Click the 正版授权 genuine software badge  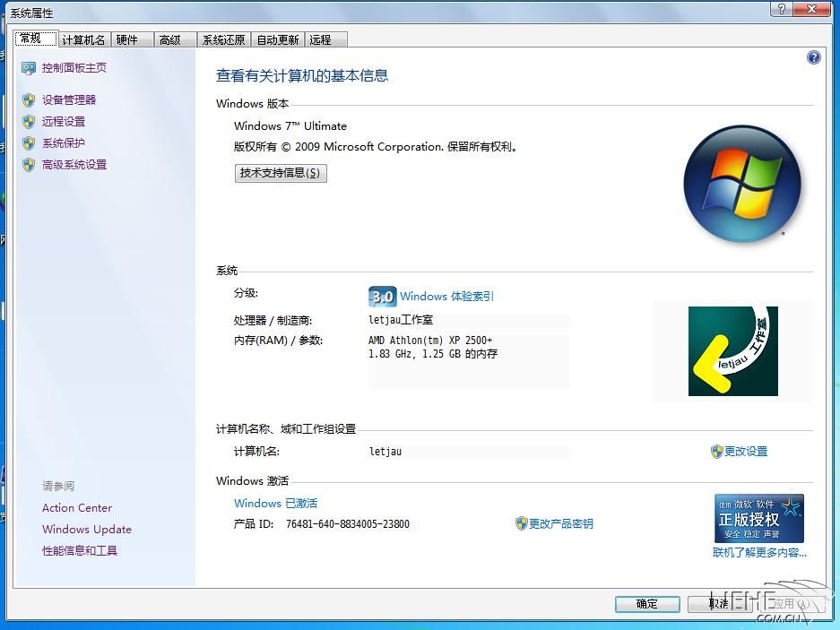[759, 518]
